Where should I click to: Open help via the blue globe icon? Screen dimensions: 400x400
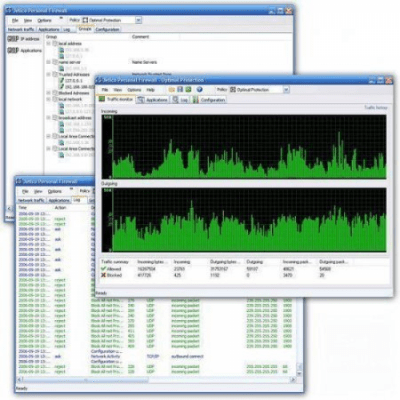[199, 89]
